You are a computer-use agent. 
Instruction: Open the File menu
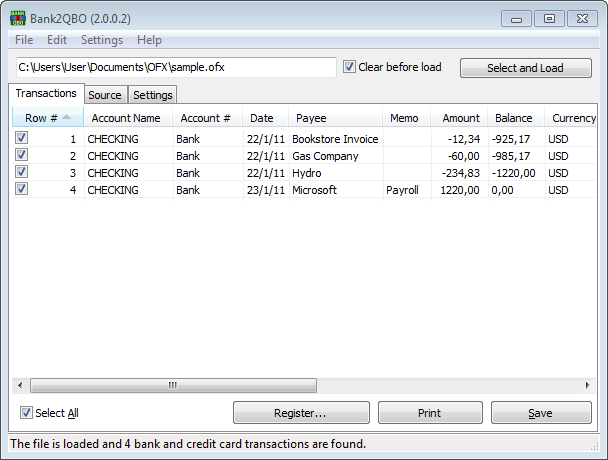tap(24, 40)
